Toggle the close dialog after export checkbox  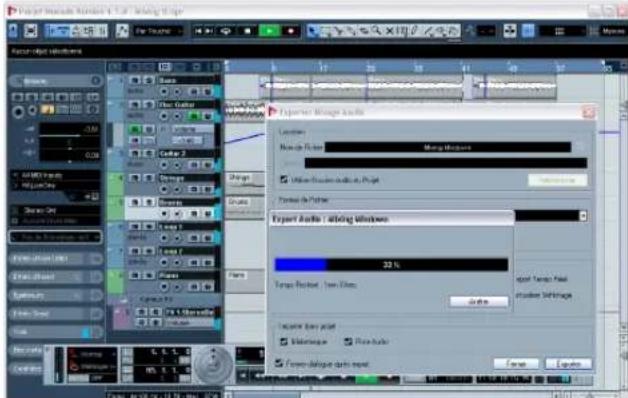click(279, 363)
